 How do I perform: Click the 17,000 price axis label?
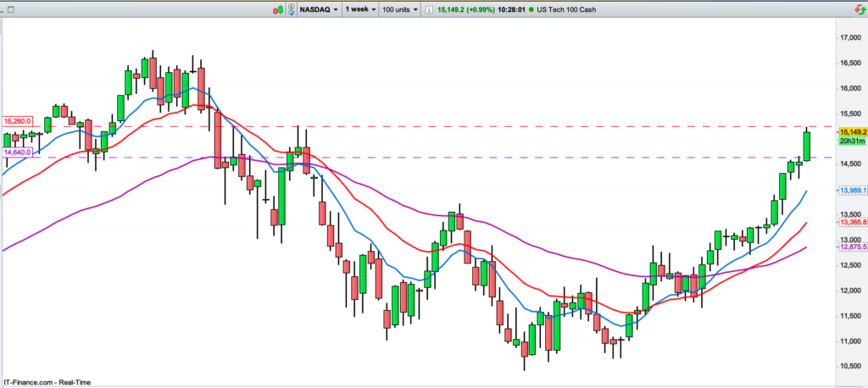pos(849,38)
